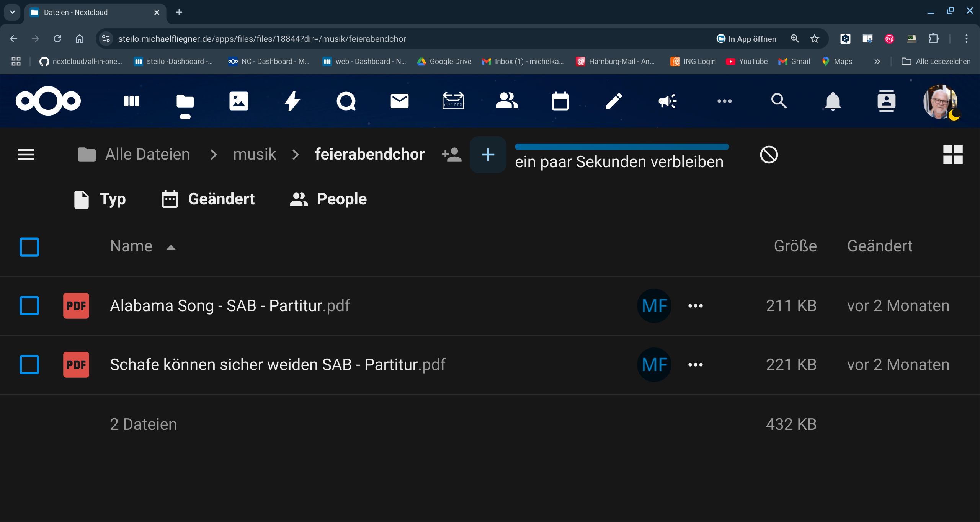Switch to grid view
Image resolution: width=980 pixels, height=522 pixels.
(952, 154)
